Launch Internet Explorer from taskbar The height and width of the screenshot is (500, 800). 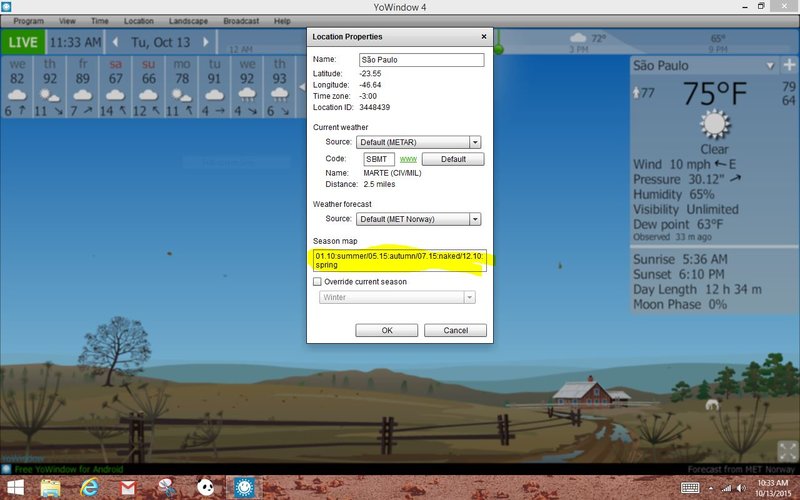point(89,488)
